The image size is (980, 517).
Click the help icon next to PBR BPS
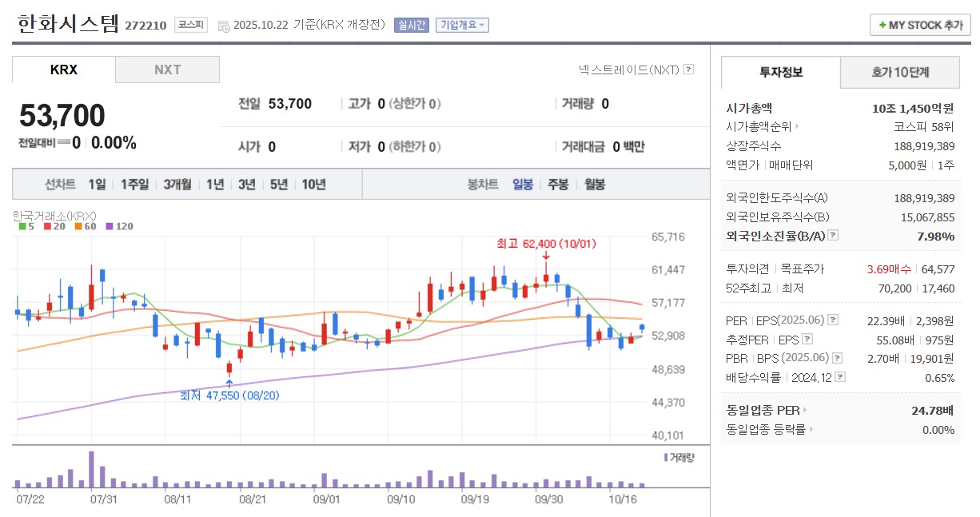[x=837, y=358]
